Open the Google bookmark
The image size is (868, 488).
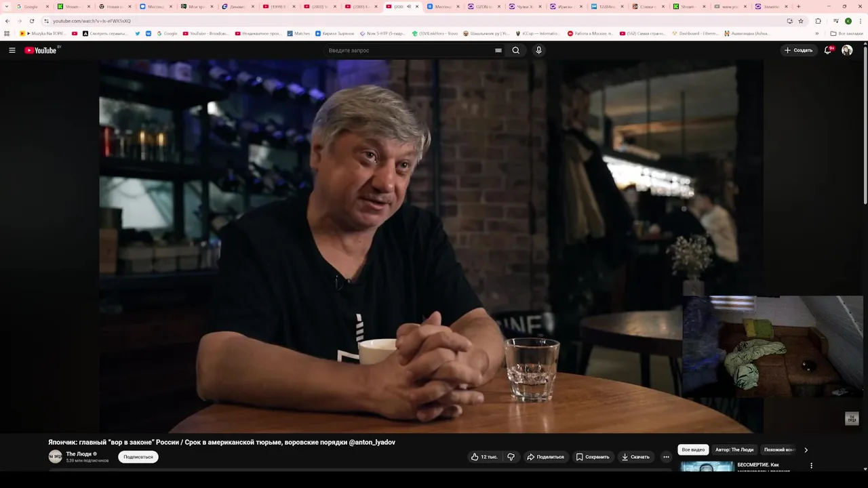167,33
